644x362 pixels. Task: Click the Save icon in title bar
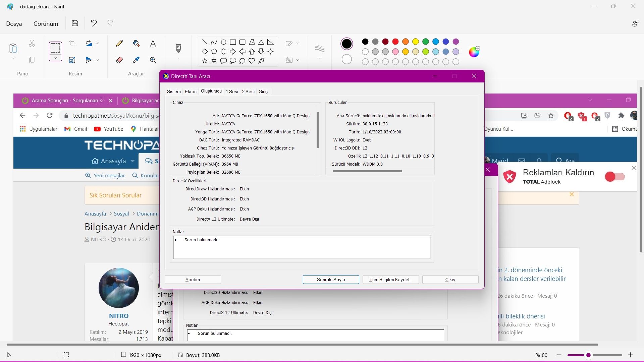pyautogui.click(x=75, y=23)
